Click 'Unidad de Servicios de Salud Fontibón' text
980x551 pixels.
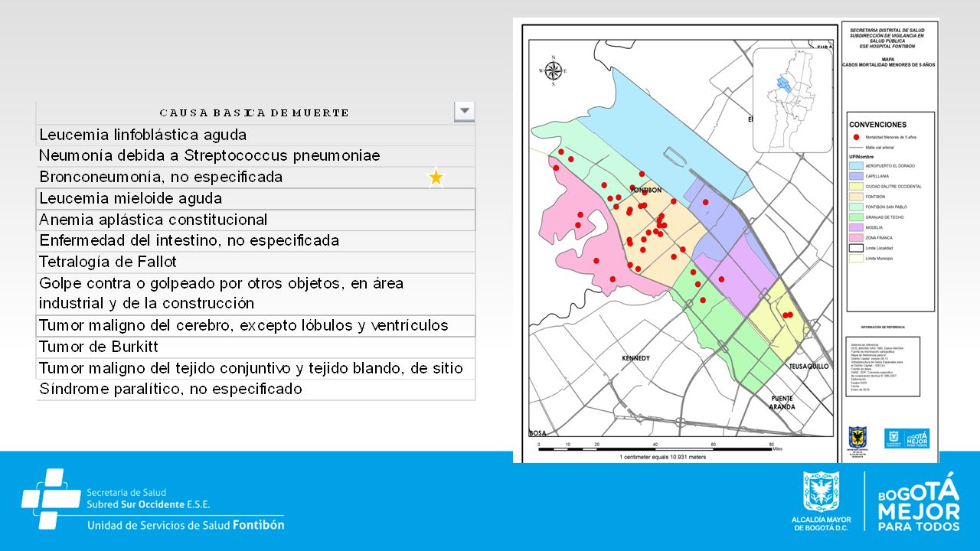point(186,525)
